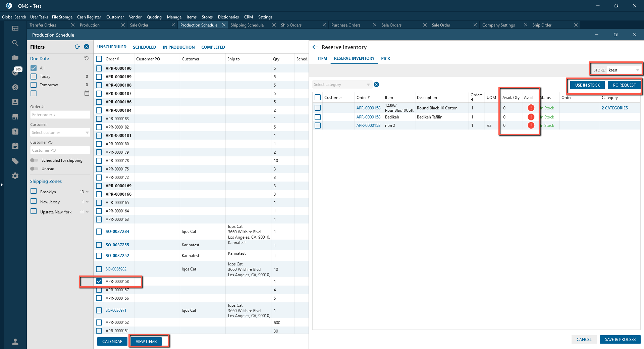Open the settings gear in sidebar

(15, 176)
